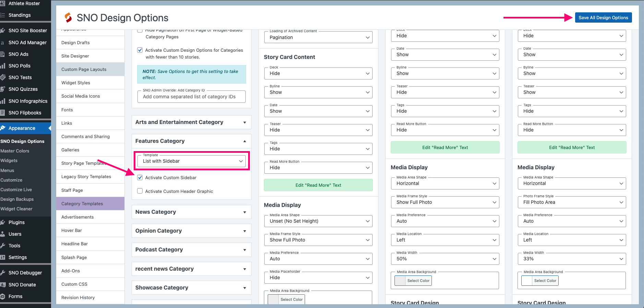Open Design Backups link in sidebar

tap(17, 199)
